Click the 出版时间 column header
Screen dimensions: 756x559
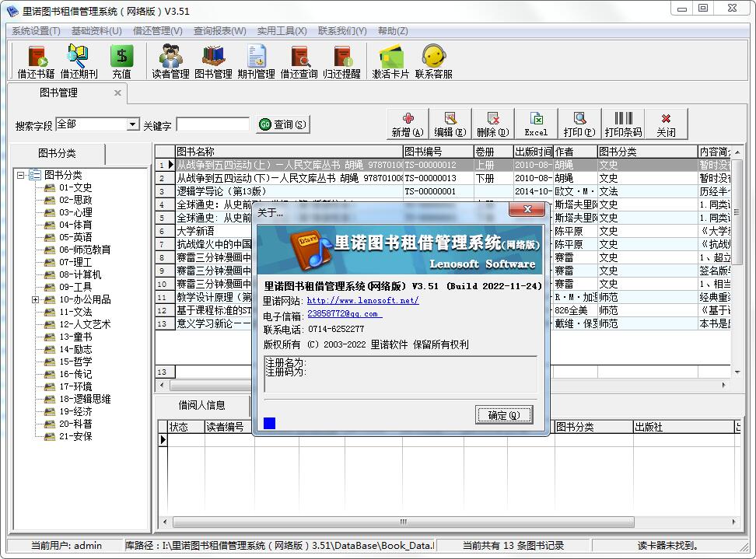click(534, 152)
